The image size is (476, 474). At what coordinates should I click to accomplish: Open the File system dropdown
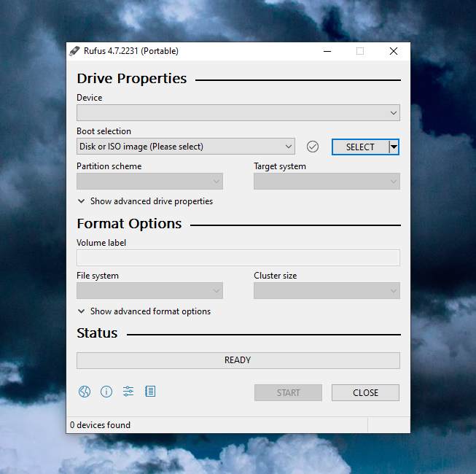(x=149, y=290)
